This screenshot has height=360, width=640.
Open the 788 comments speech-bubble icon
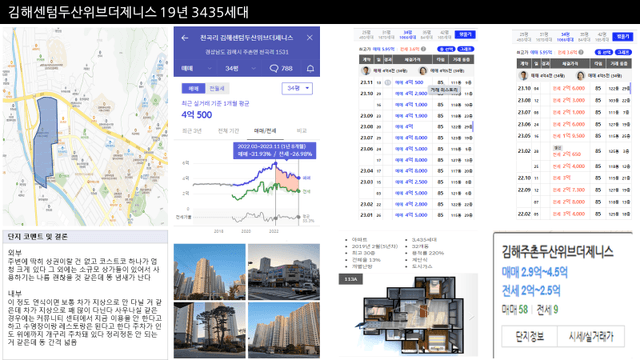point(274,68)
